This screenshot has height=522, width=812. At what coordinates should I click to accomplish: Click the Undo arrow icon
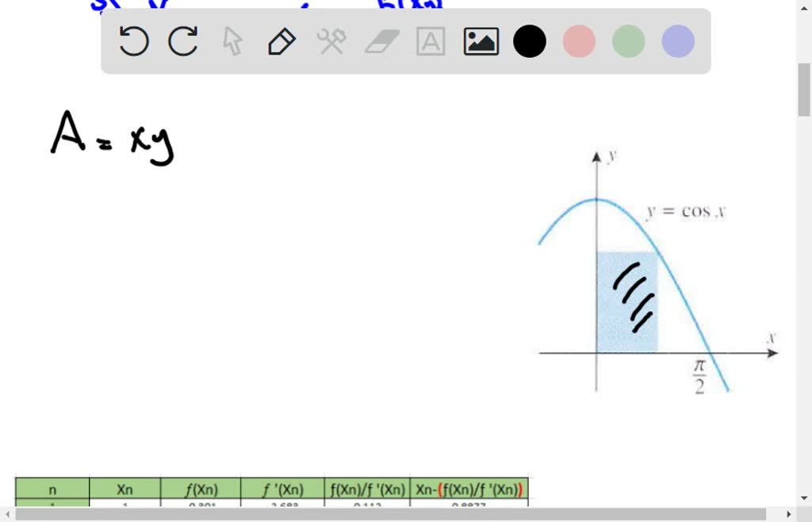[x=134, y=41]
